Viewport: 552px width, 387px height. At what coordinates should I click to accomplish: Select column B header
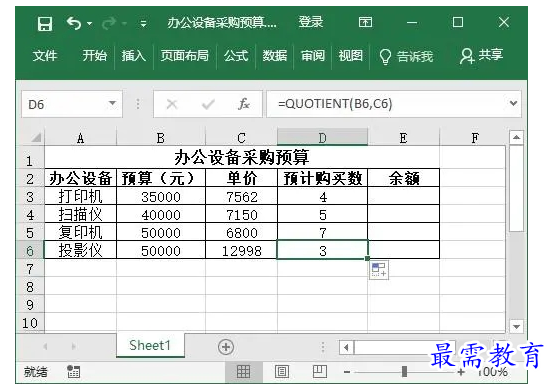[x=161, y=138]
